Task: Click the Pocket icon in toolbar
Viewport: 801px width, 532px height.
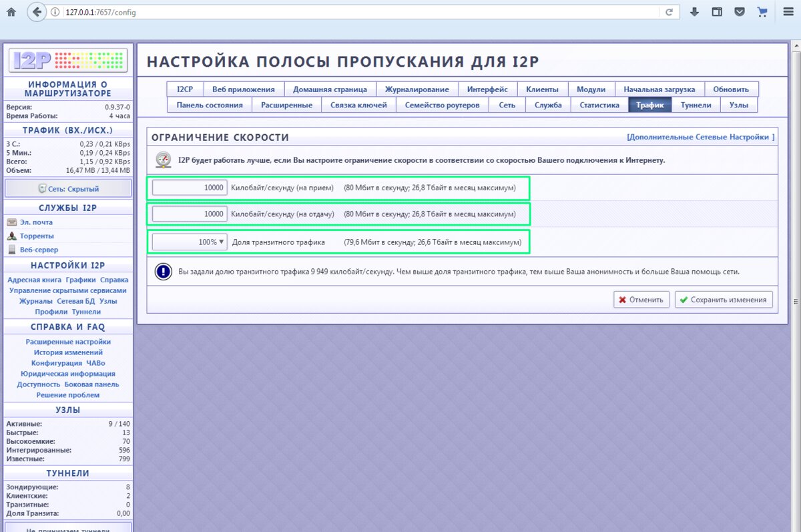Action: pyautogui.click(x=739, y=12)
